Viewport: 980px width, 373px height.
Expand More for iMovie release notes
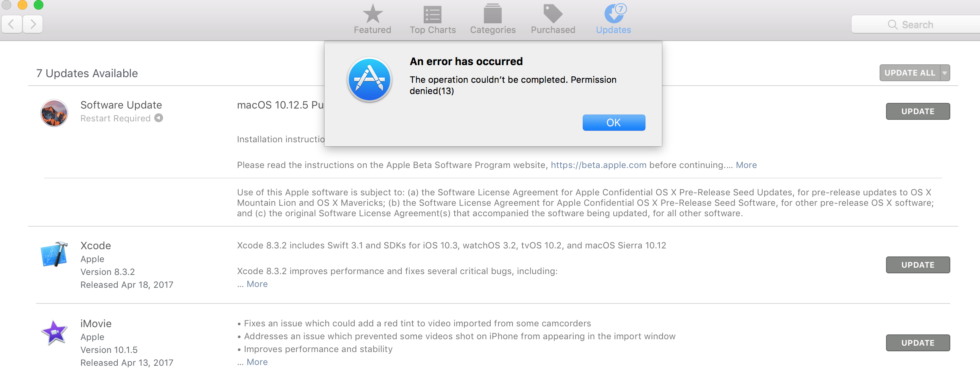(x=257, y=362)
